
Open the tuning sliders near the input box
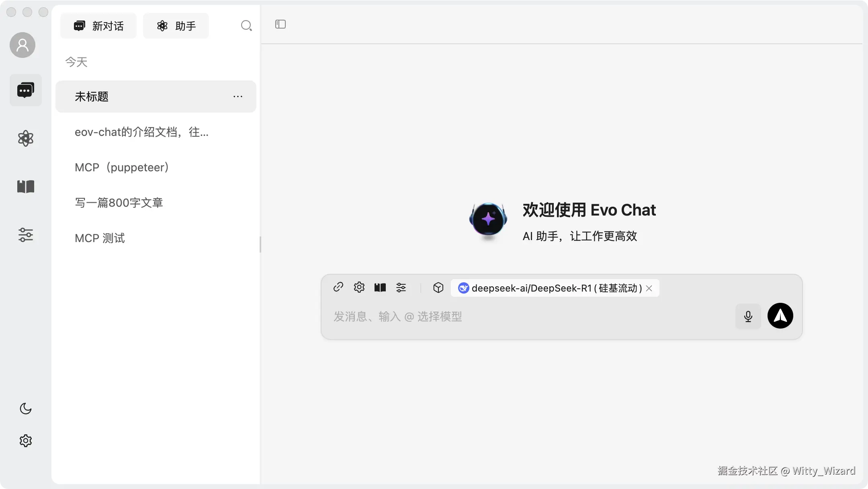[401, 288]
